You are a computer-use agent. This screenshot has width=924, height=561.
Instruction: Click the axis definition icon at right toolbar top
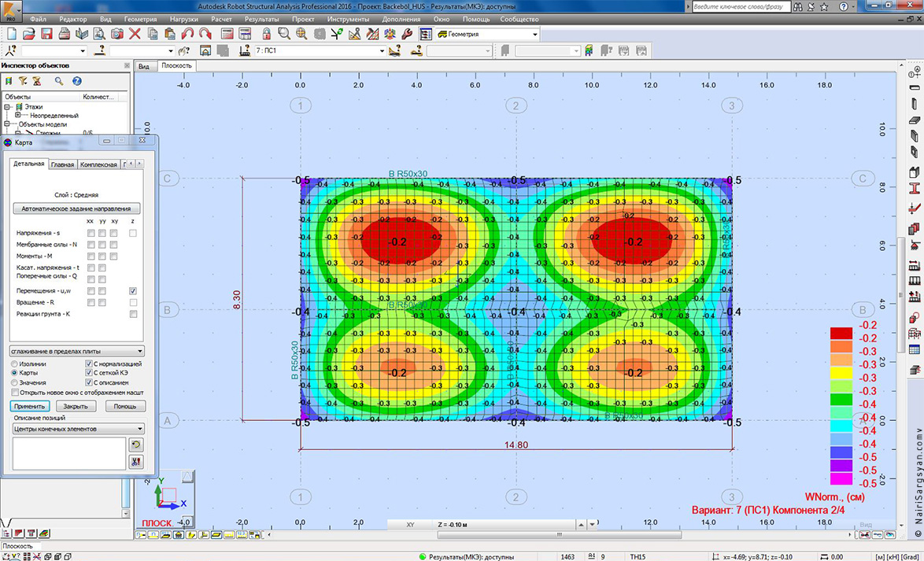click(x=914, y=73)
